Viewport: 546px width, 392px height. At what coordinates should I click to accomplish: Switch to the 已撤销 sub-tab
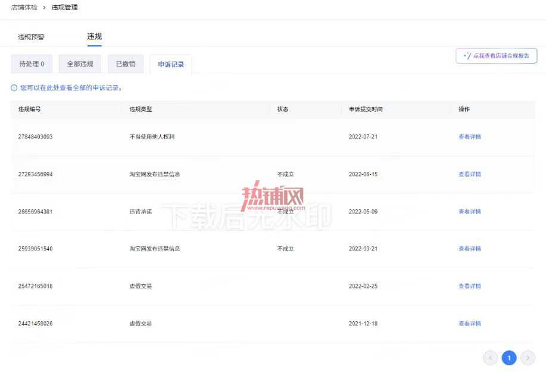click(126, 64)
